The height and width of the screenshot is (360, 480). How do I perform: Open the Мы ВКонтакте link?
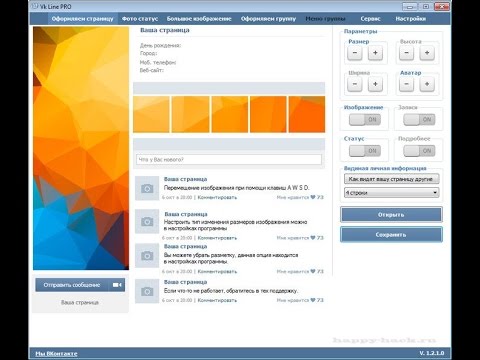[56, 354]
